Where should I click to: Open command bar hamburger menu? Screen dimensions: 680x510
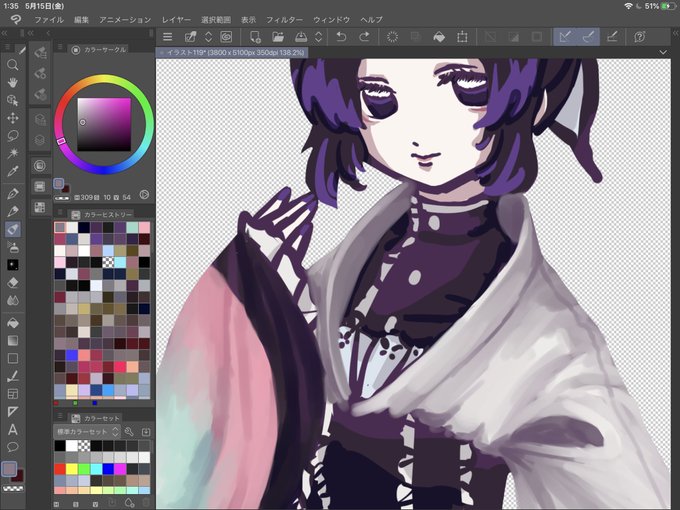click(x=168, y=37)
